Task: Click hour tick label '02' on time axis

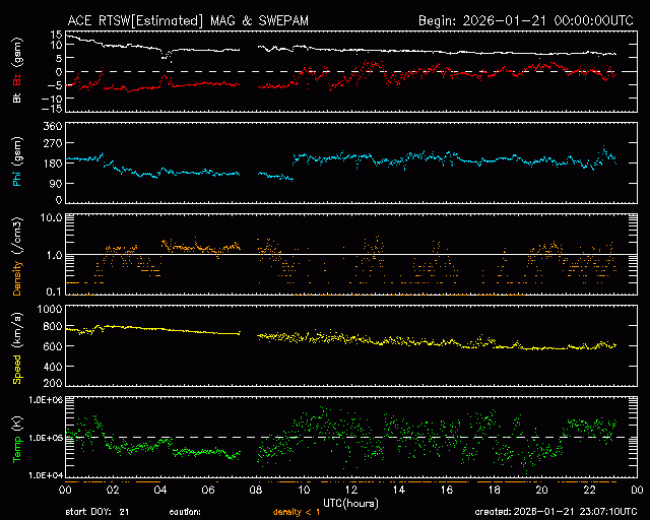Action: [113, 490]
